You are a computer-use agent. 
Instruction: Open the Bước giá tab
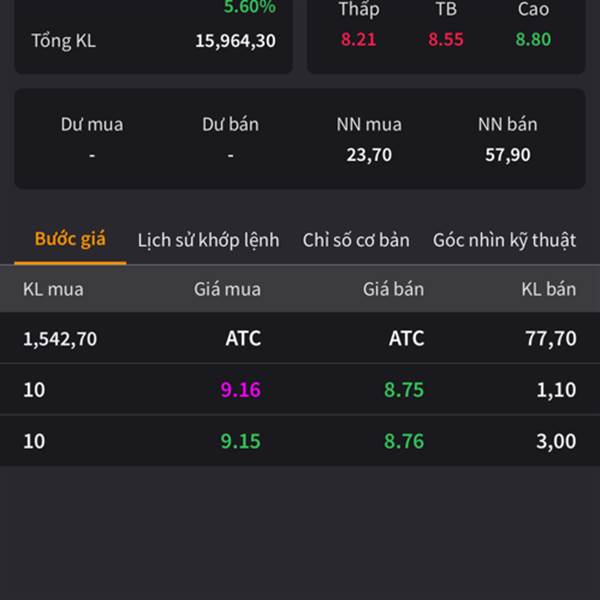coord(70,240)
